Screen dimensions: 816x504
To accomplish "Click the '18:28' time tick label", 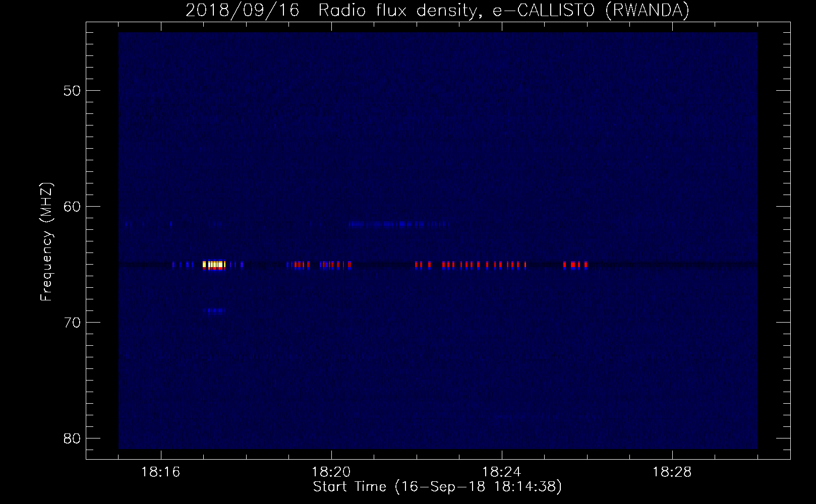I will click(672, 472).
